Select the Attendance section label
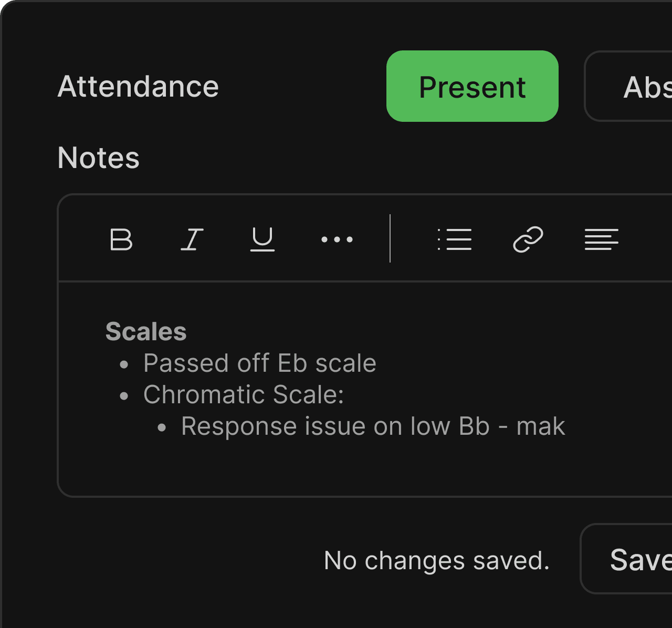The image size is (672, 628). tap(138, 87)
